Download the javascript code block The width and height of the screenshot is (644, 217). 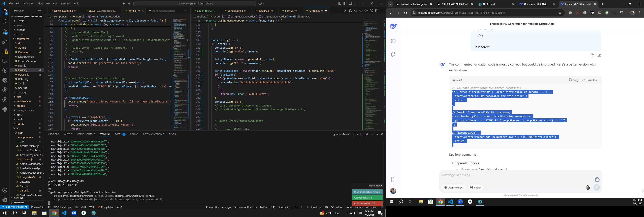coord(590,80)
